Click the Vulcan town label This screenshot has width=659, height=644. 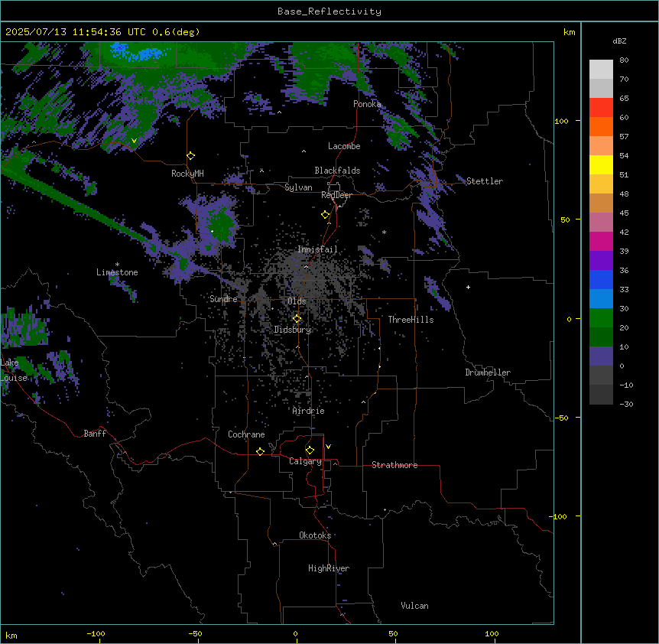(x=414, y=606)
